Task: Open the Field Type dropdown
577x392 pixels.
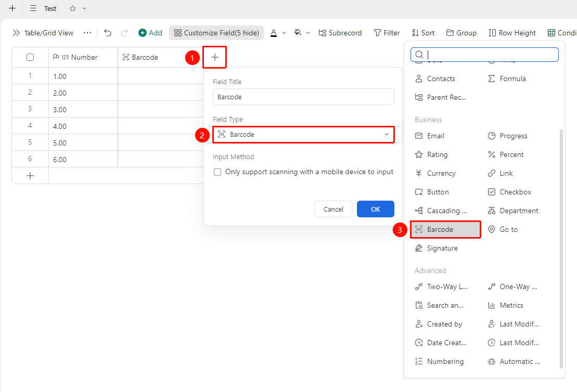Action: [x=303, y=135]
